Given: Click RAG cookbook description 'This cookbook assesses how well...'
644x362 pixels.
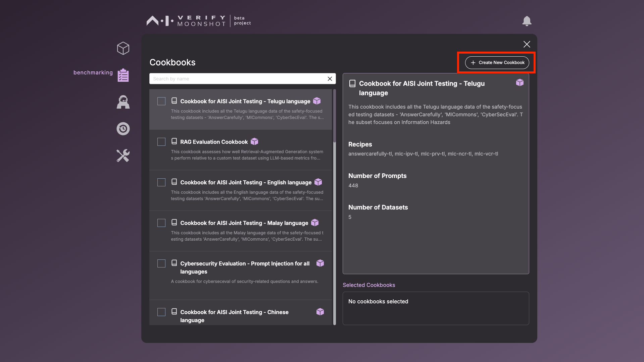Looking at the screenshot, I should click(247, 155).
